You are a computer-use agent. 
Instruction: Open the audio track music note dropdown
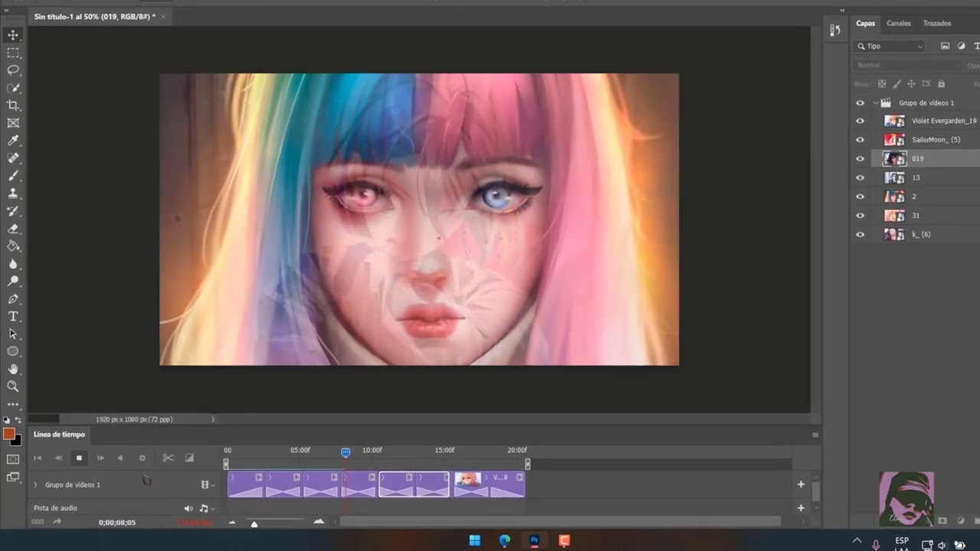point(206,508)
